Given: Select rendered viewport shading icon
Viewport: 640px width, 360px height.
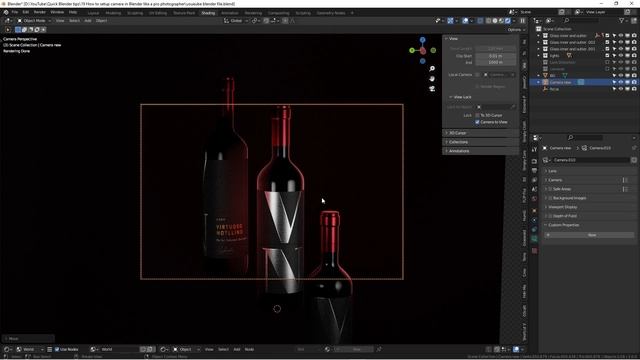Looking at the screenshot, I should (508, 20).
